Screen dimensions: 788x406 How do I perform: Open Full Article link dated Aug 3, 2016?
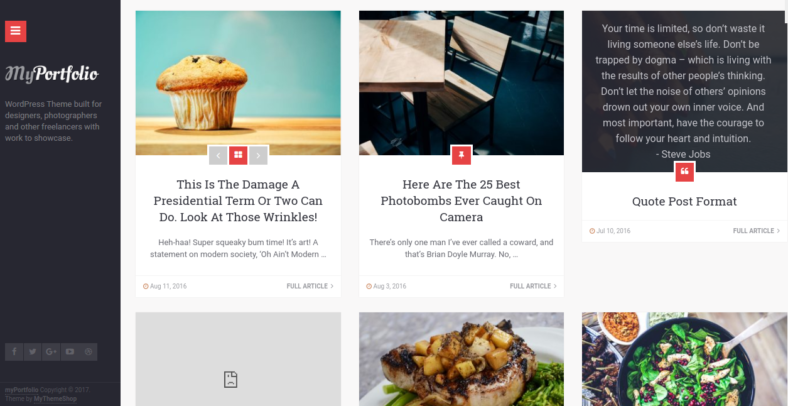point(533,286)
